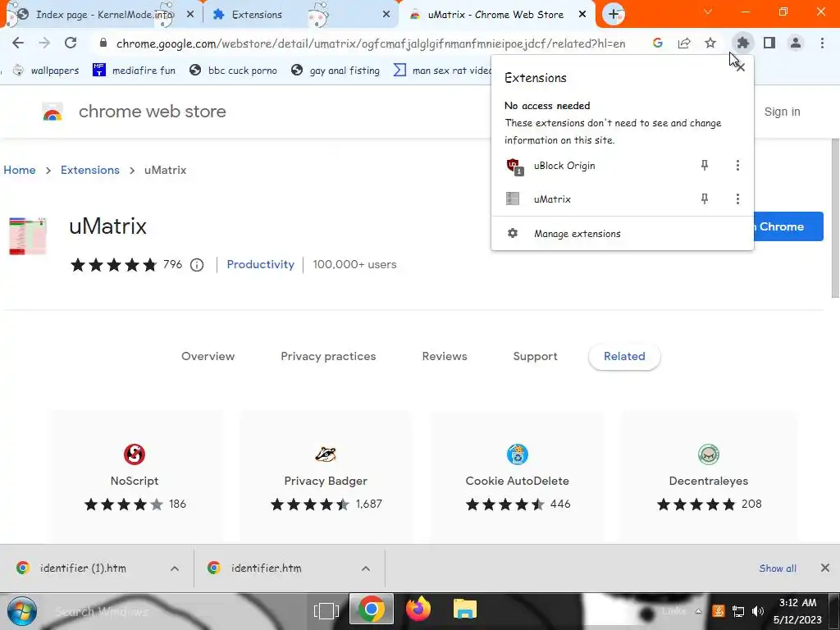Viewport: 840px width, 630px height.
Task: Open downloaded identifier (1).htm file
Action: (83, 568)
